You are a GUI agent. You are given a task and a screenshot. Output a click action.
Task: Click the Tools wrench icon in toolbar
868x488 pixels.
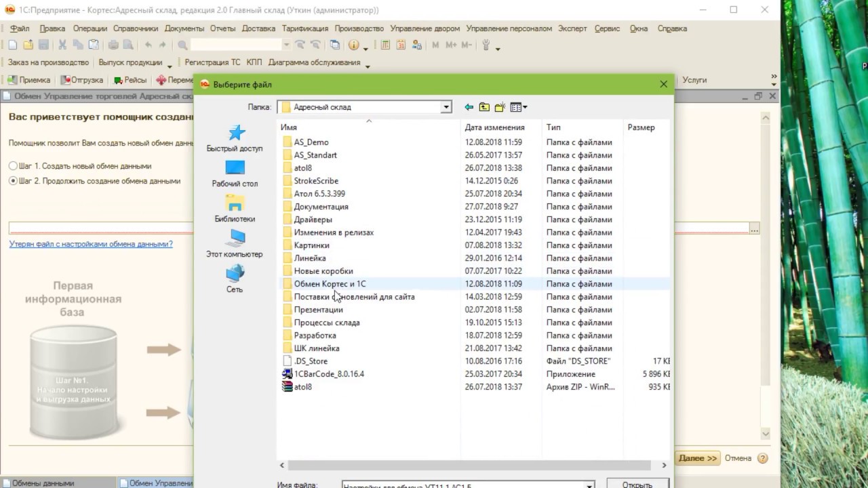pos(486,45)
